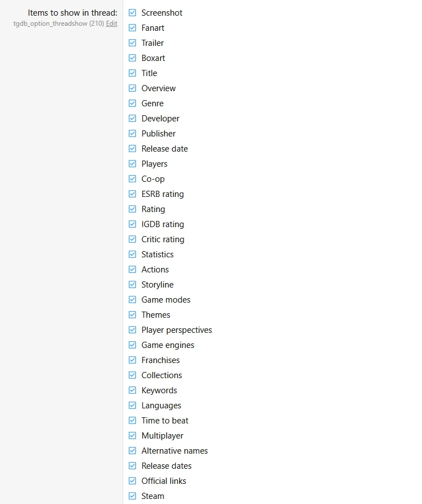Uncheck the Boxart item
Viewport: 422px width, 504px height.
tap(132, 58)
